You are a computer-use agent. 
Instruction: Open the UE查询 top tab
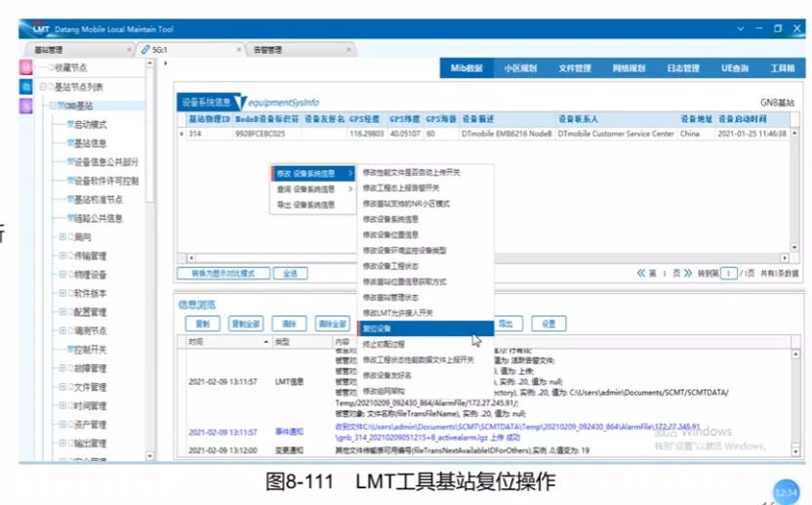click(x=734, y=68)
